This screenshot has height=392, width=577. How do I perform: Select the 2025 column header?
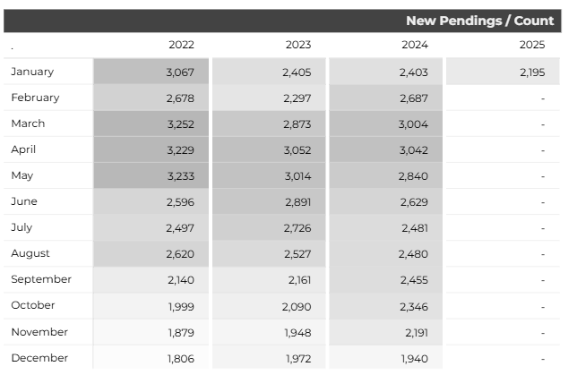(532, 45)
